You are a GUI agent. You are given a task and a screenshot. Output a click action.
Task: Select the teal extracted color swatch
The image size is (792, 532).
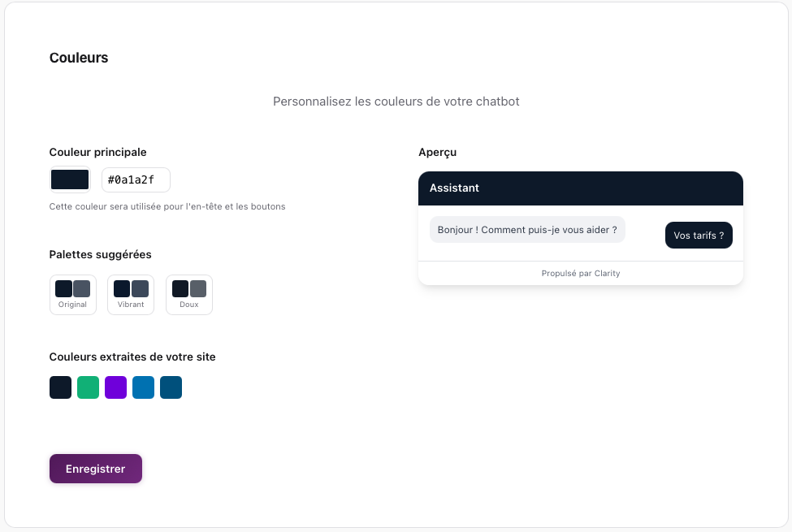171,387
